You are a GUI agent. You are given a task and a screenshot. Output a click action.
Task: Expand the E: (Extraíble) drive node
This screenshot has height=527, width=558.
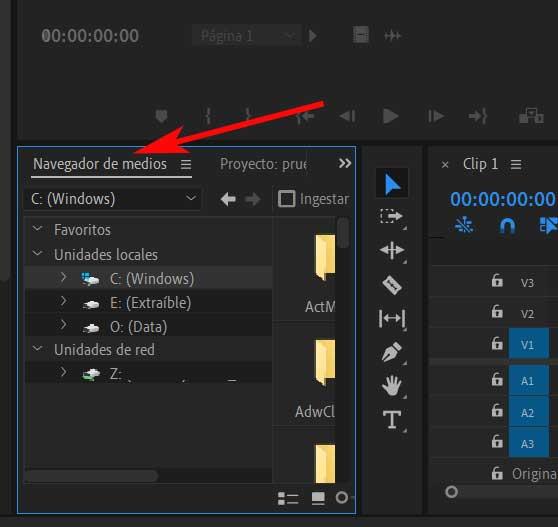[63, 301]
